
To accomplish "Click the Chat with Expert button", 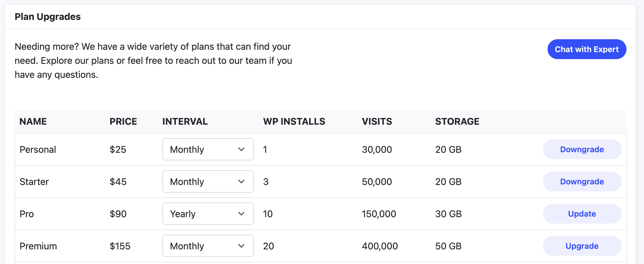I will (587, 49).
